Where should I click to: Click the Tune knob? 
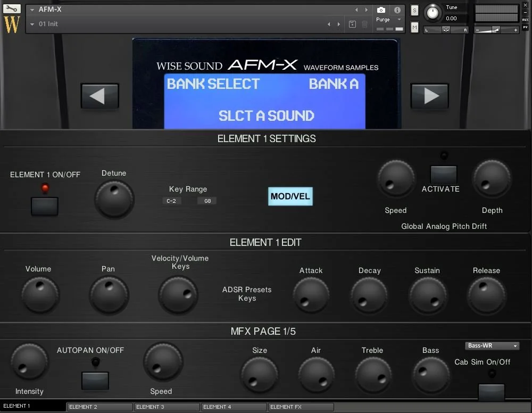433,13
